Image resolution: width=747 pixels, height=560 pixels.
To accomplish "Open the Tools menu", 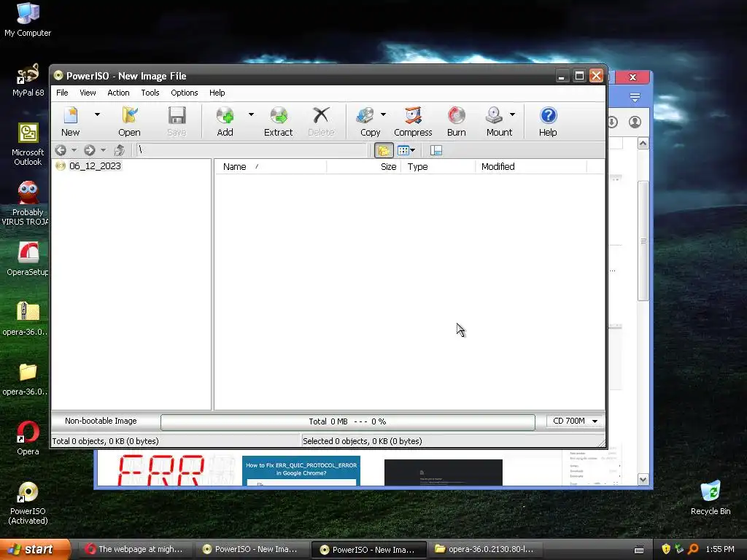I will point(150,93).
